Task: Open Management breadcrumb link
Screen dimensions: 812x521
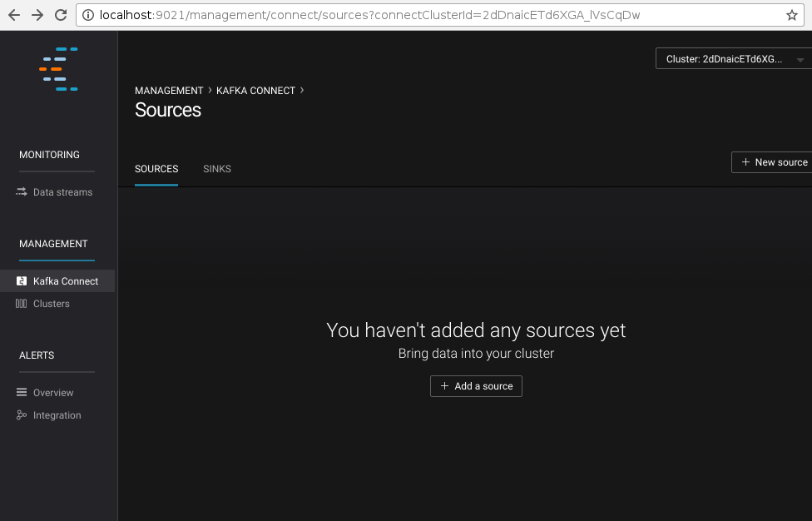Action: pos(169,91)
